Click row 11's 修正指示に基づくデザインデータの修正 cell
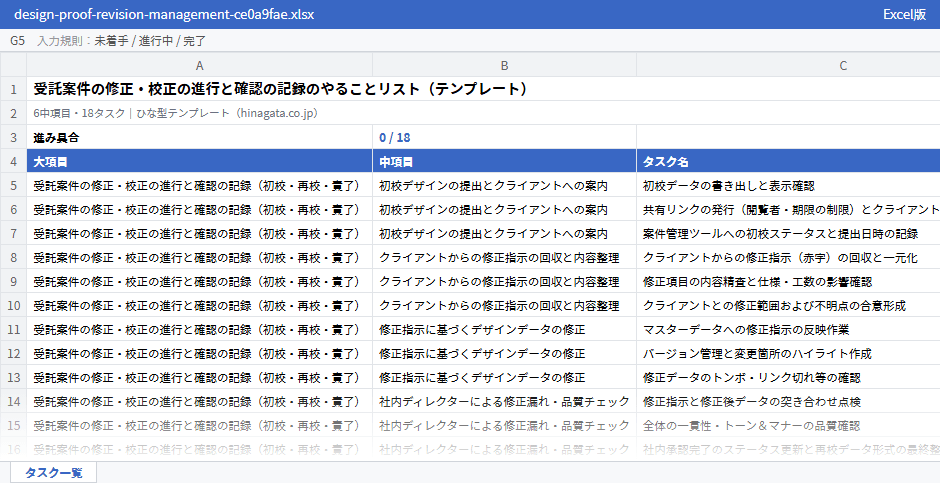The width and height of the screenshot is (940, 483). coord(504,330)
